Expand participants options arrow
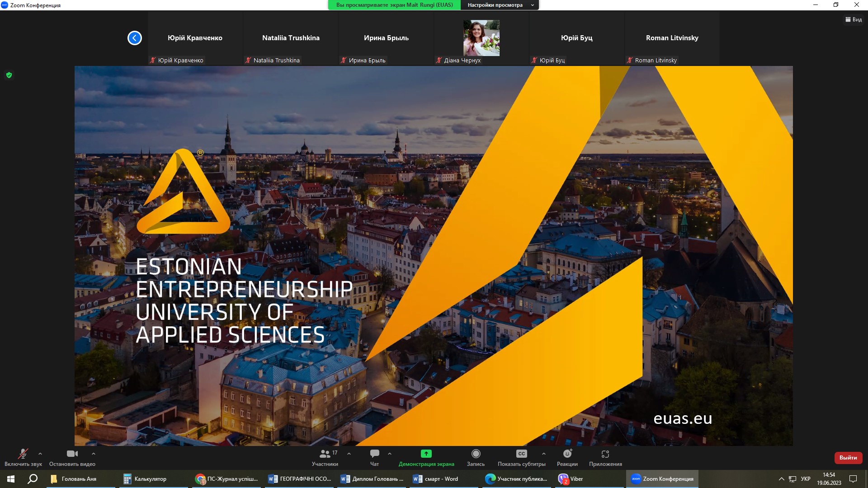Viewport: 868px width, 488px height. point(349,454)
